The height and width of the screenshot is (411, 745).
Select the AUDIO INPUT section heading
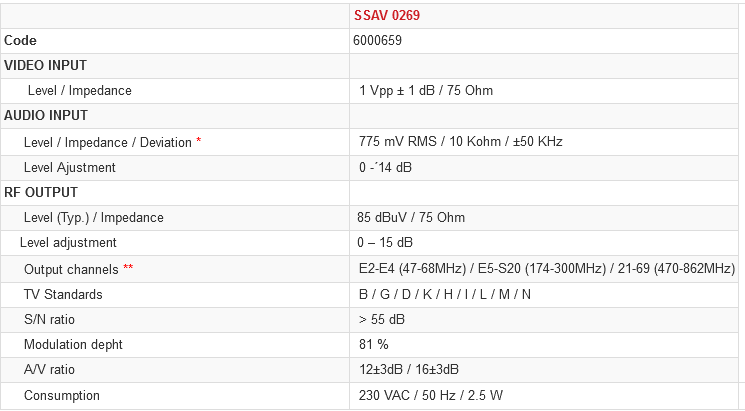(46, 116)
